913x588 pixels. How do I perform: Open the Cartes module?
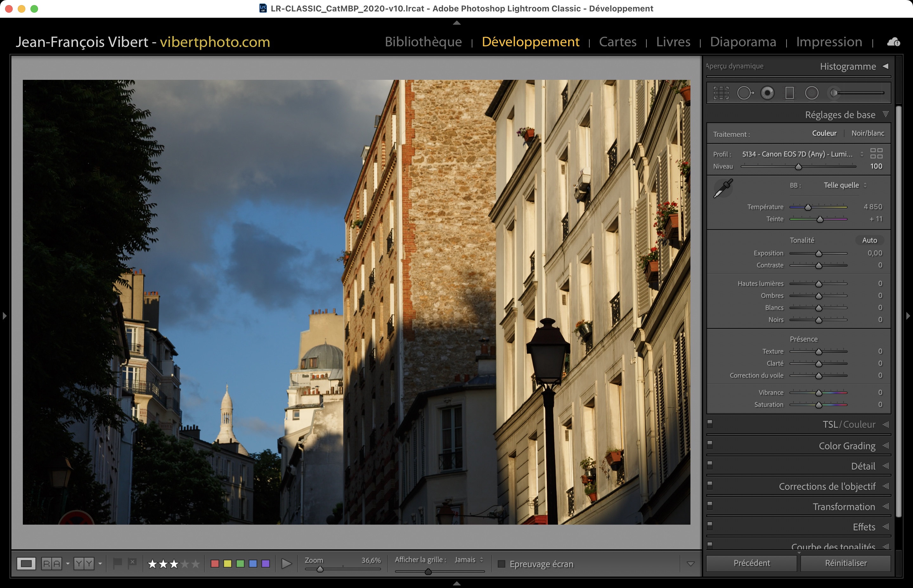tap(617, 42)
